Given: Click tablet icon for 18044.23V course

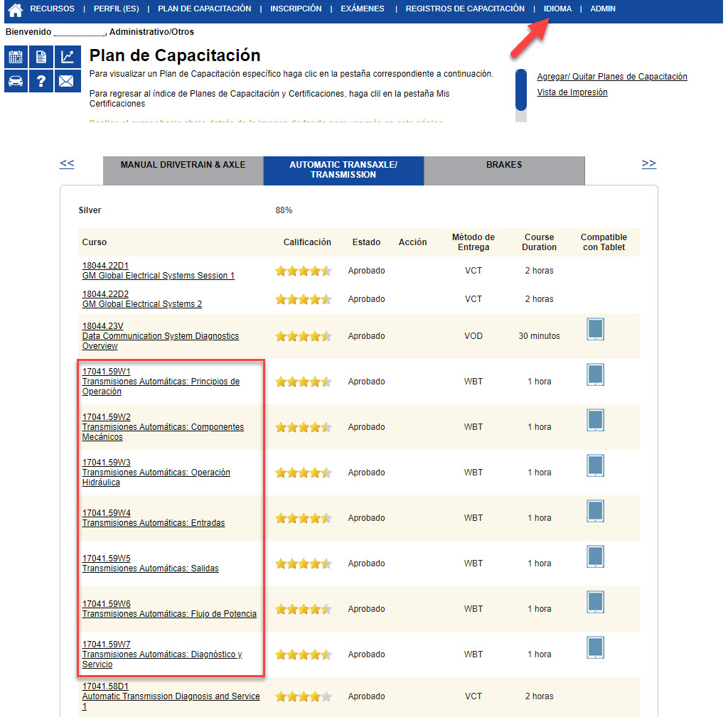Looking at the screenshot, I should 595,330.
